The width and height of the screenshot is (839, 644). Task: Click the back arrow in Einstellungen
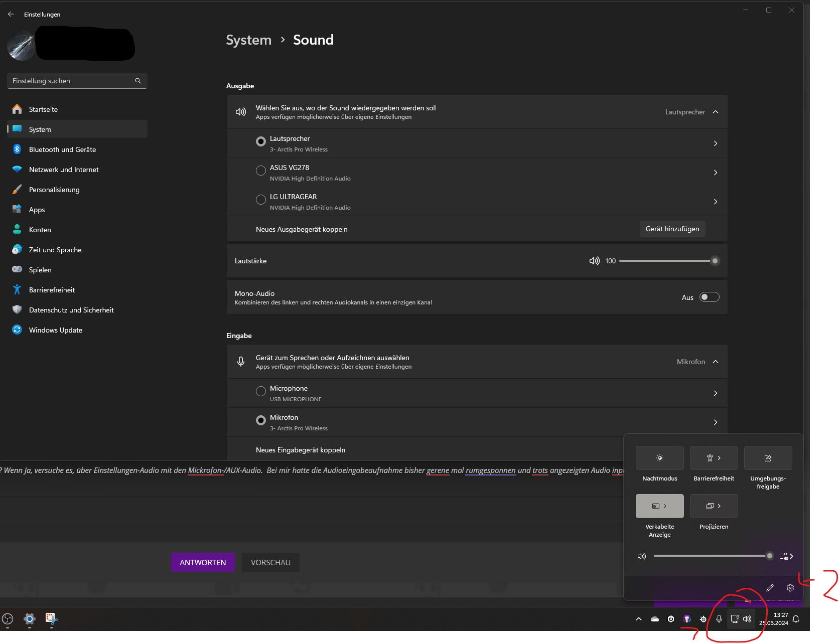(x=11, y=15)
